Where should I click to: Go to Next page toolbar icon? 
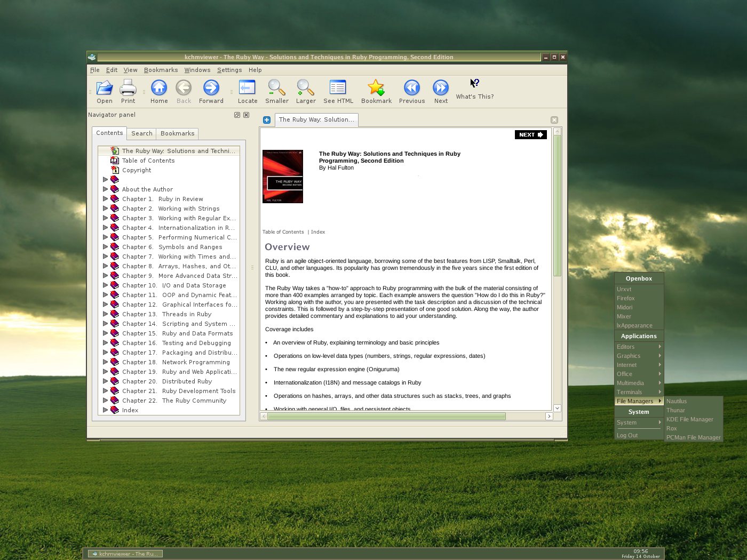[x=441, y=88]
